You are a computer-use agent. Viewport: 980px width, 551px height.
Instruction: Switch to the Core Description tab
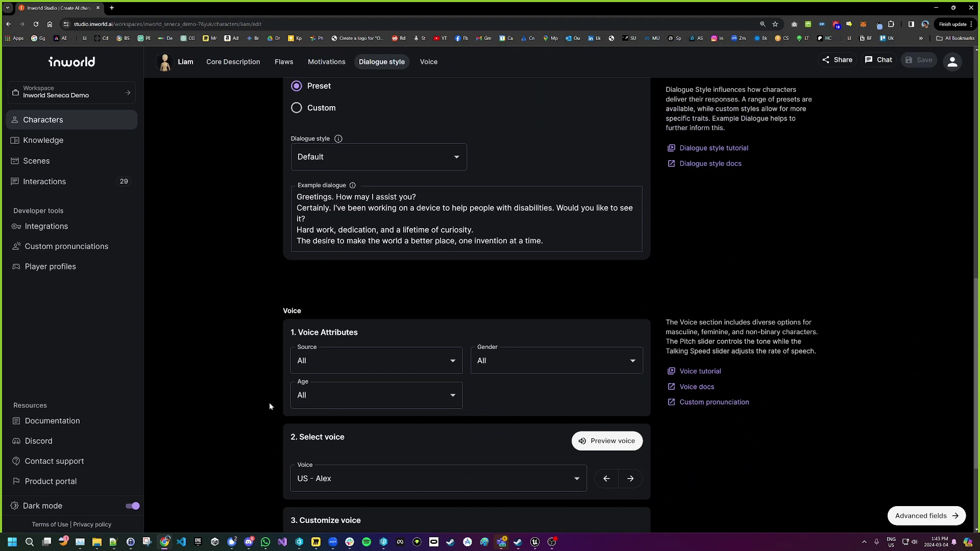point(233,62)
